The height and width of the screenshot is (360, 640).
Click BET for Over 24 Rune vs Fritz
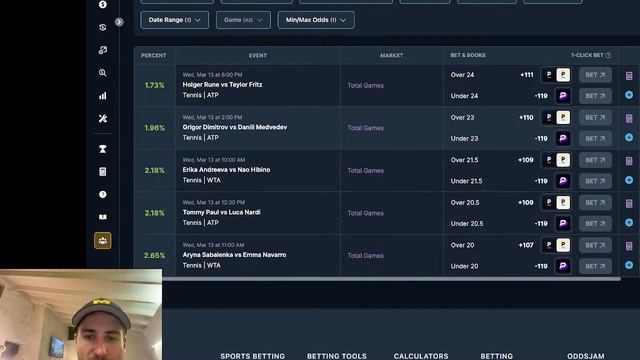pos(595,75)
